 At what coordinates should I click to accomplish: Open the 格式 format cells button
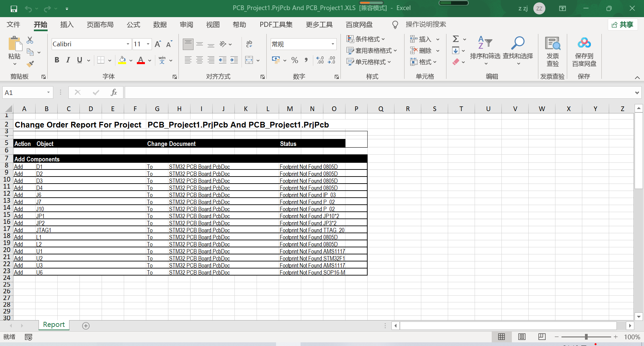(423, 62)
